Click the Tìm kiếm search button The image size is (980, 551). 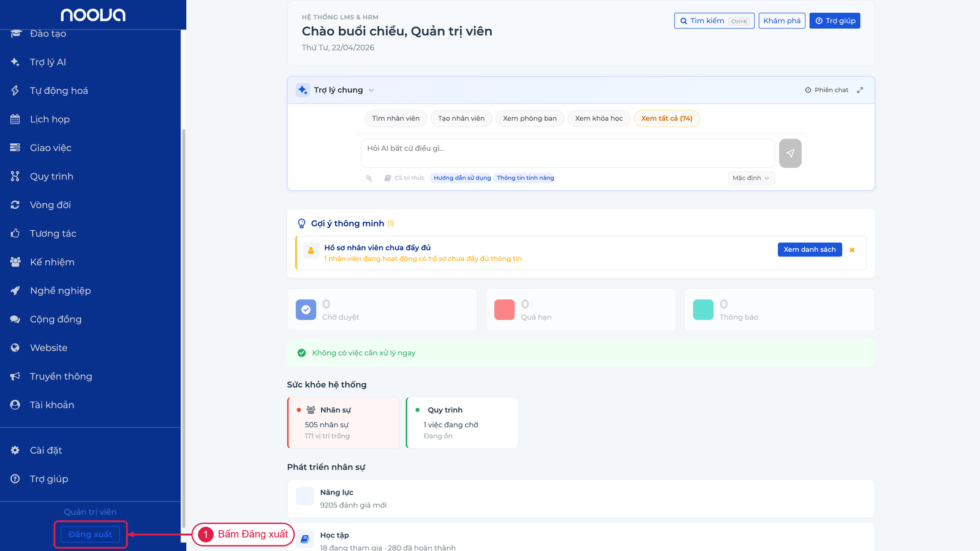[714, 21]
